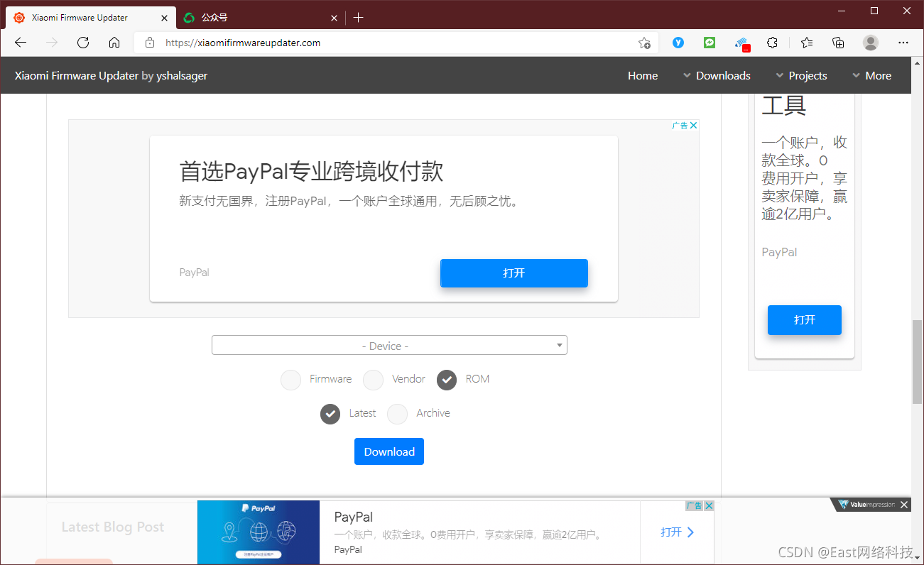Expand the Downloads nav menu
This screenshot has height=565, width=924.
point(717,76)
